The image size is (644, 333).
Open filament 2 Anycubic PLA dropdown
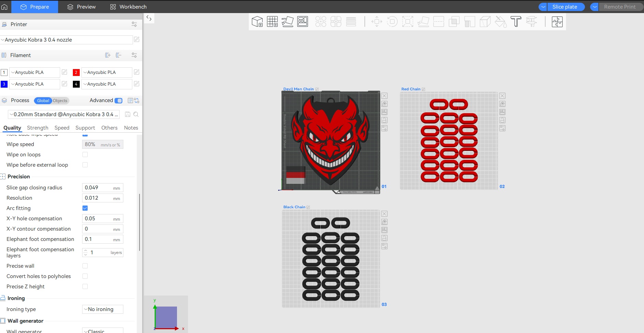pyautogui.click(x=107, y=73)
